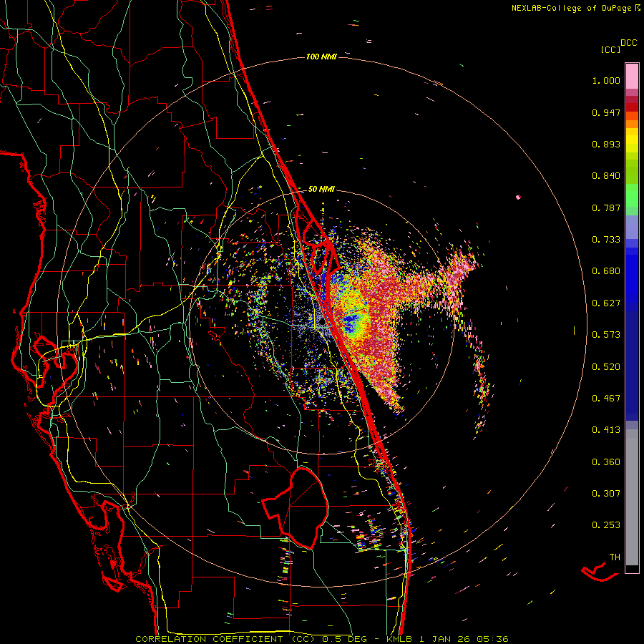The image size is (644, 644).
Task: Click the 0.573 color scale value
Action: 606,335
